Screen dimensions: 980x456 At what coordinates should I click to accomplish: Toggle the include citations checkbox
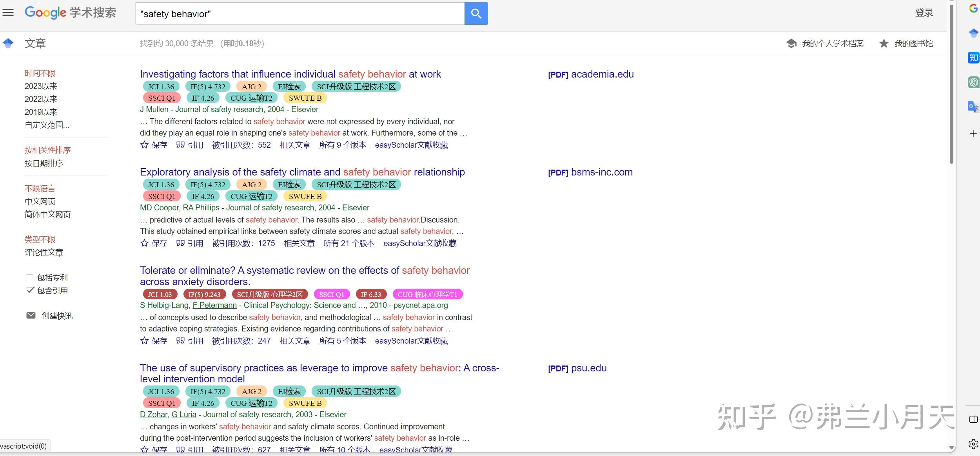click(29, 291)
